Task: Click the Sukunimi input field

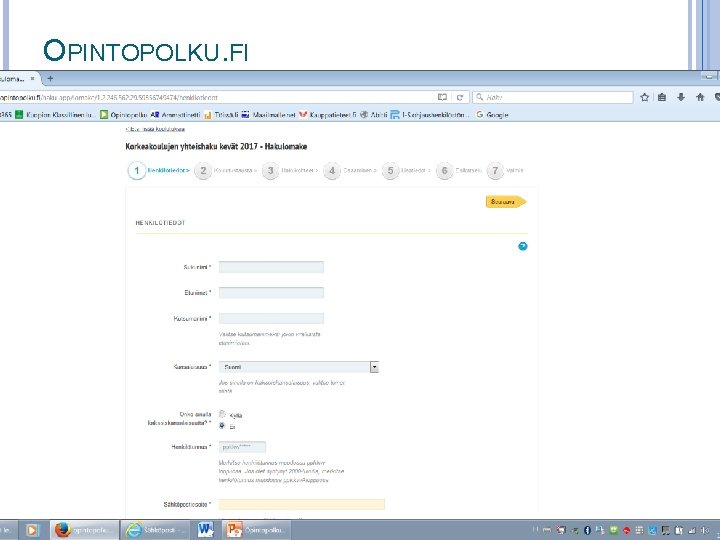Action: click(271, 267)
